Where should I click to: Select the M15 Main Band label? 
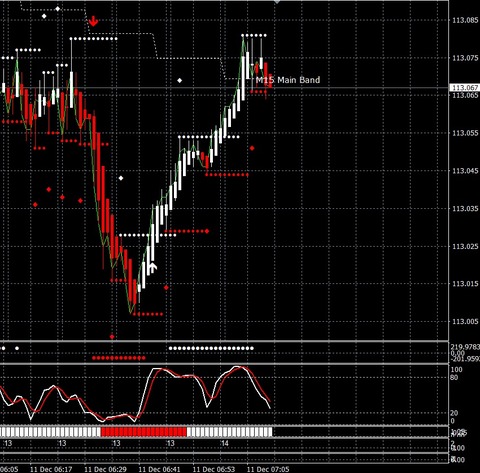pos(288,80)
